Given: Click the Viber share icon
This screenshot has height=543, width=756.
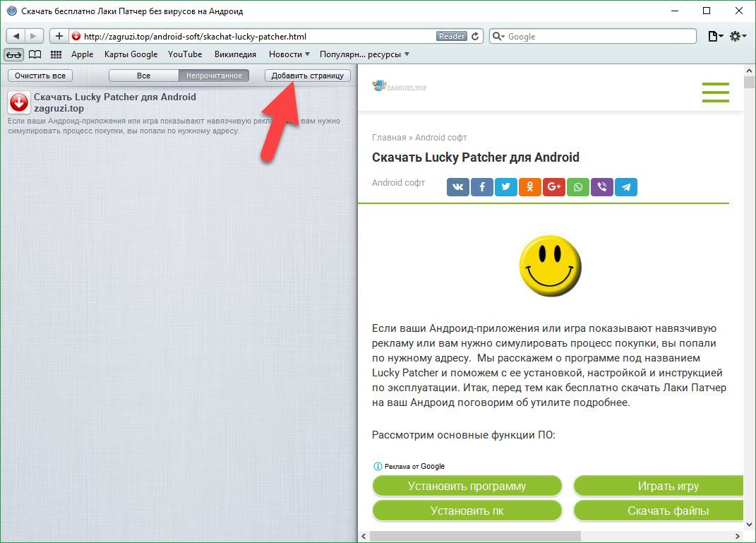Looking at the screenshot, I should (x=602, y=186).
